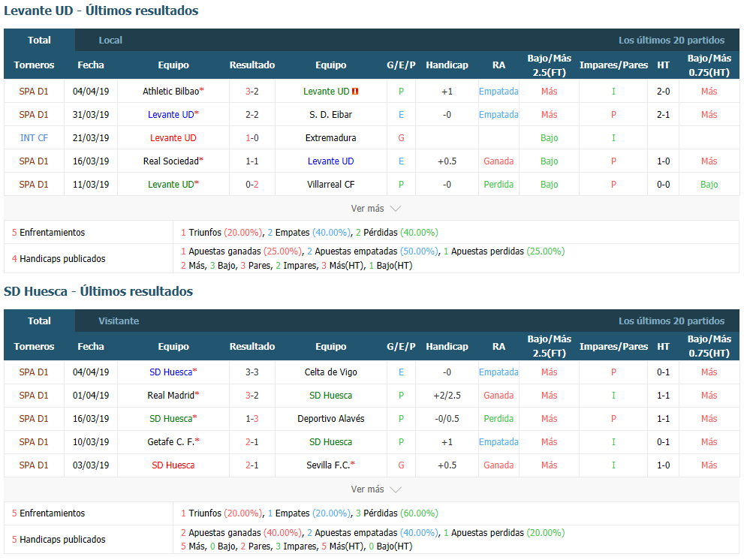Click the 'Levante UD - Últimos resultados' heading

coord(101,11)
